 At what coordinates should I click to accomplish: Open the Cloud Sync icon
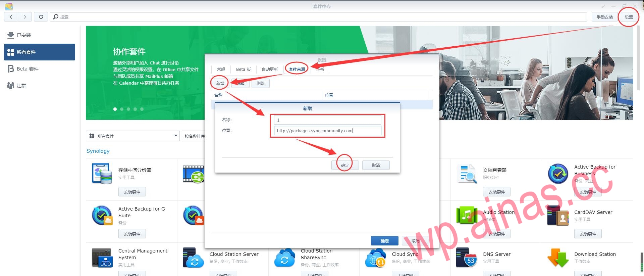[376, 258]
